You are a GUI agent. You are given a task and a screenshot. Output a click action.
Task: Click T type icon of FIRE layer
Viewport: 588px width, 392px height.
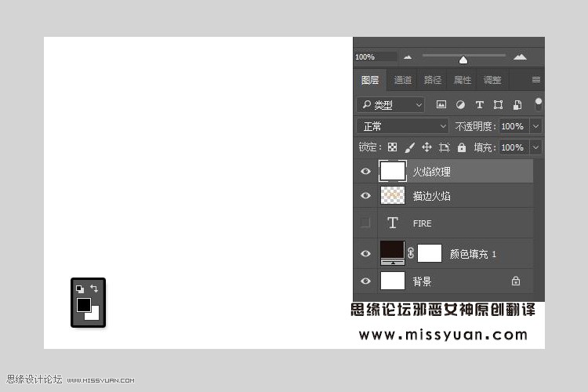(x=392, y=223)
